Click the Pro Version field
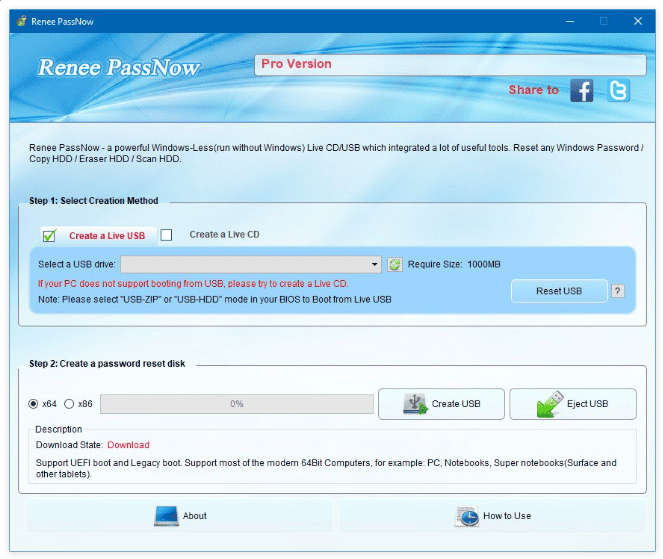Viewport: 663px width, 559px height. [x=450, y=64]
